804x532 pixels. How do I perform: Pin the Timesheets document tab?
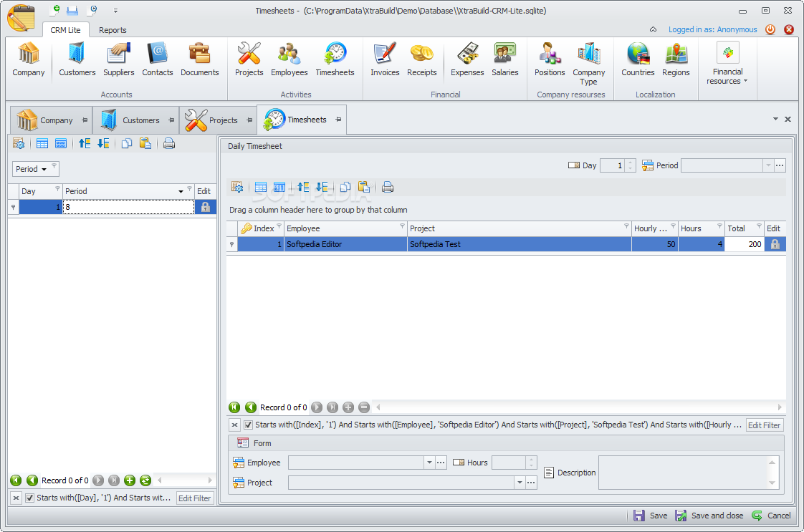click(338, 120)
